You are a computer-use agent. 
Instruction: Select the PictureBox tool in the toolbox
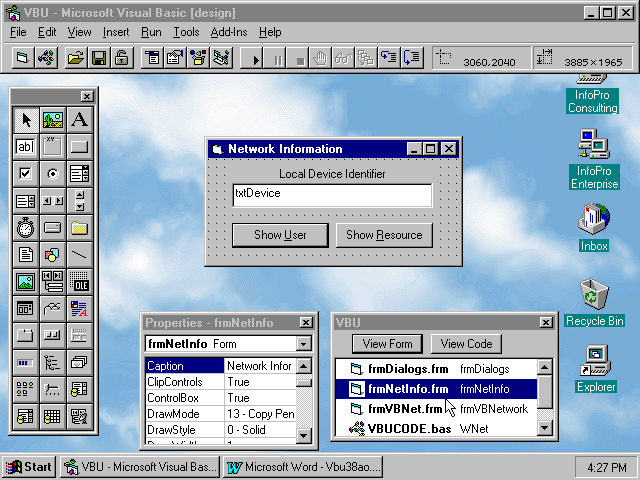tap(52, 120)
